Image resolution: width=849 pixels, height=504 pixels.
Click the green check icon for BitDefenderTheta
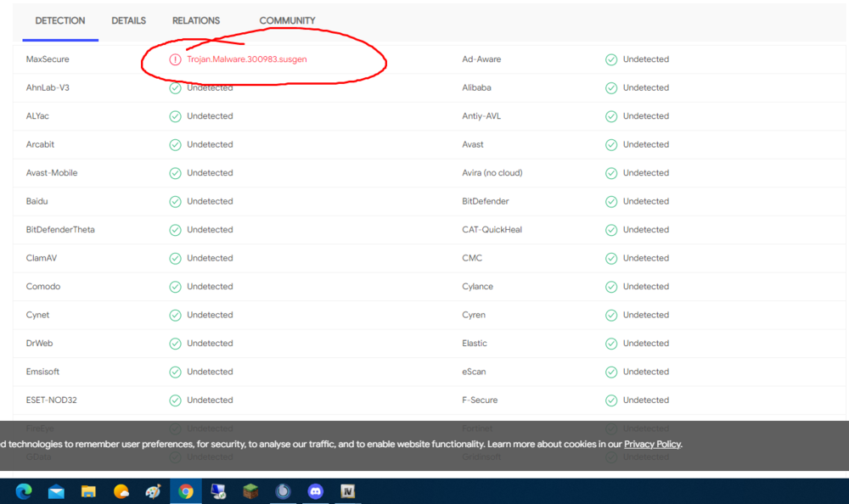[175, 230]
